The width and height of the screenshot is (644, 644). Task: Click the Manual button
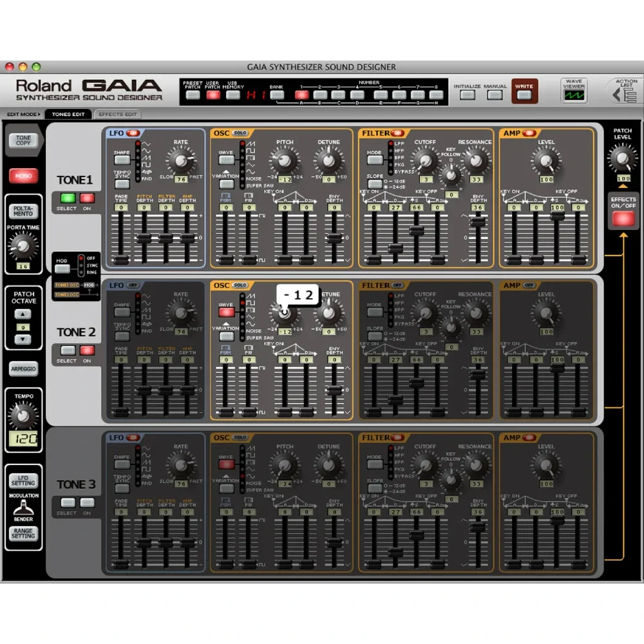coord(495,95)
